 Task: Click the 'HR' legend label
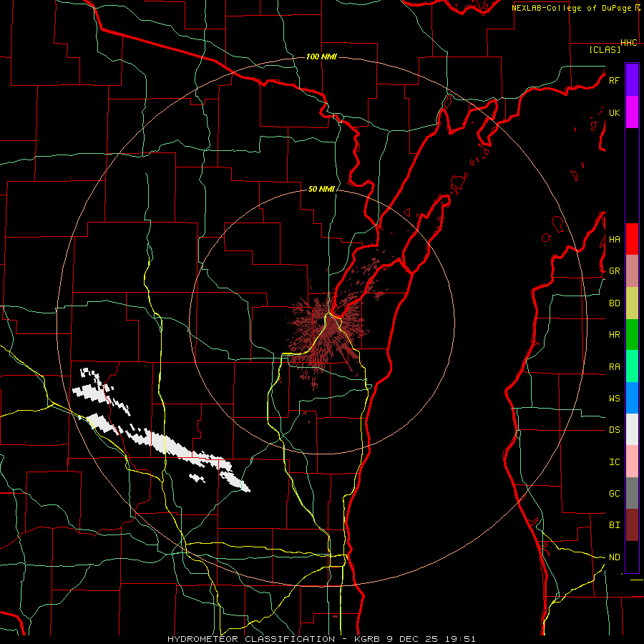coord(615,335)
